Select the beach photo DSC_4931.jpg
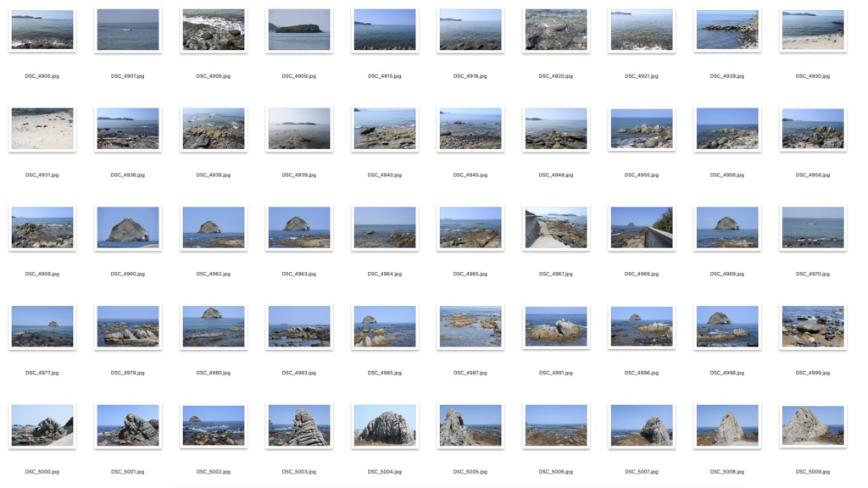 [41, 128]
